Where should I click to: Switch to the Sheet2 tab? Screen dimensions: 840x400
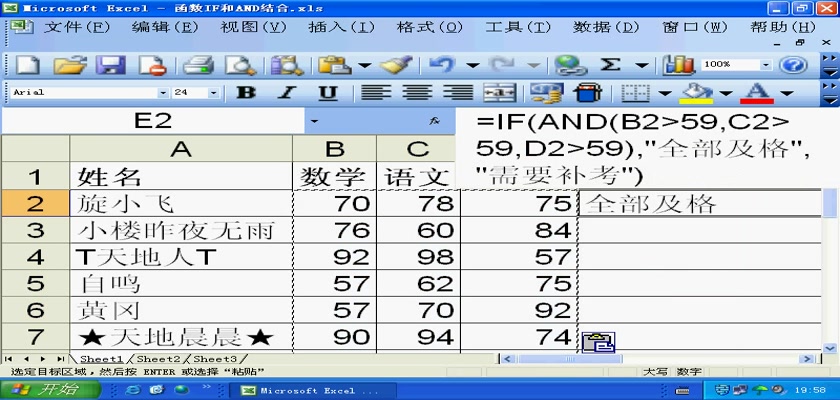point(159,358)
